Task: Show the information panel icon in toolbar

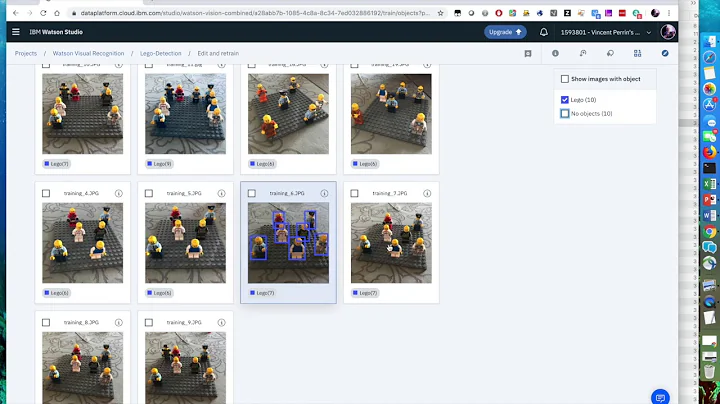Action: (555, 53)
